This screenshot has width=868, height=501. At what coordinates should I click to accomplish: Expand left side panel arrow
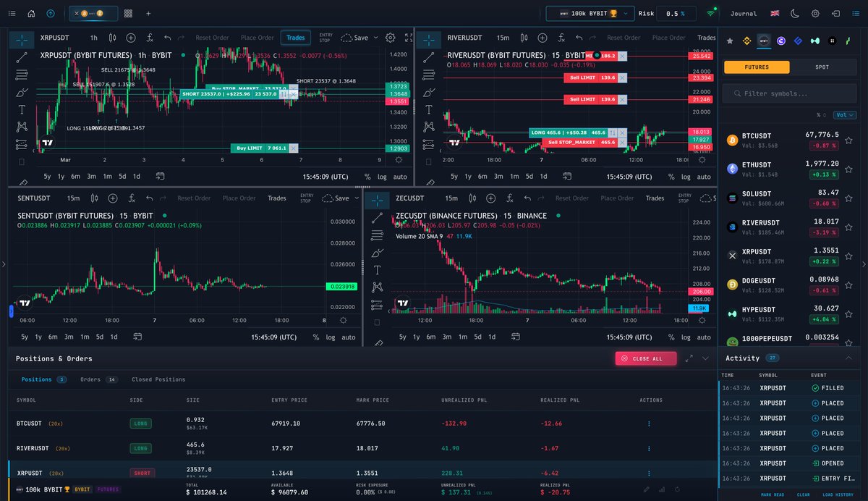click(x=4, y=264)
